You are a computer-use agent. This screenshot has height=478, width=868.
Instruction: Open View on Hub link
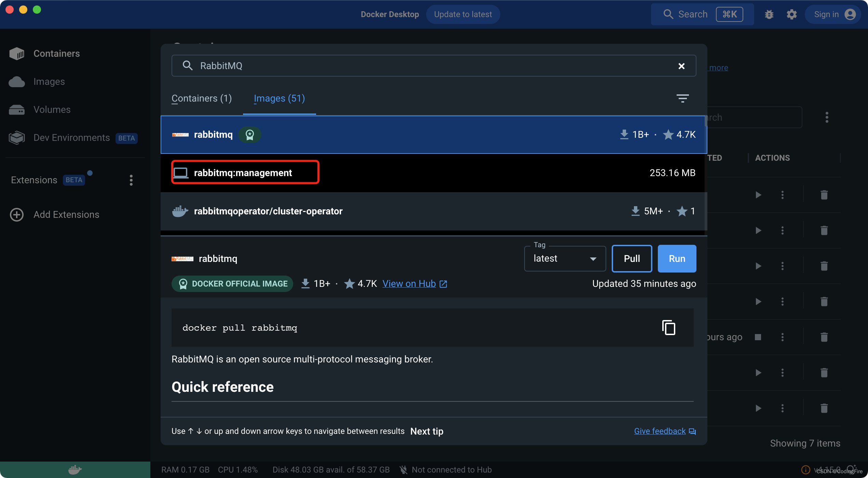tap(415, 283)
